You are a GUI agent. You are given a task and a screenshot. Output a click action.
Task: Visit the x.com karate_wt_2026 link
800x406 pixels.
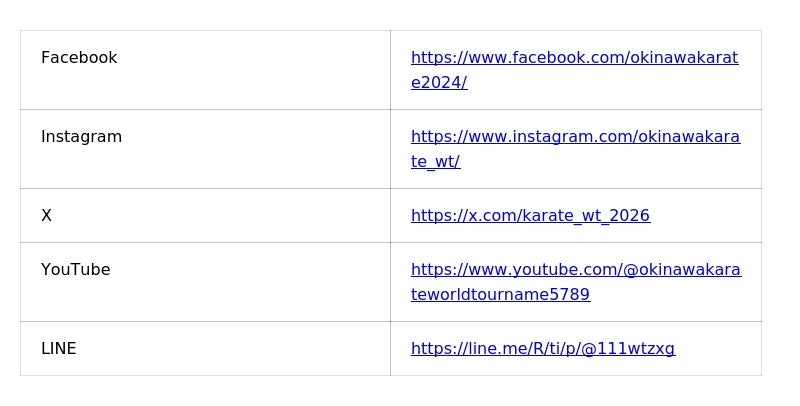[x=530, y=216]
